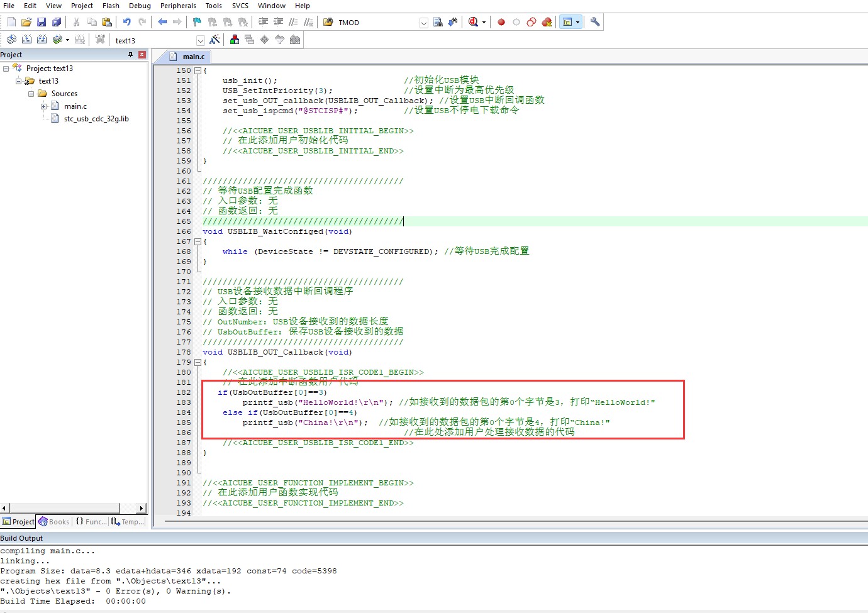This screenshot has height=613, width=868.
Task: Collapse the code fold at line 167
Action: tap(198, 241)
